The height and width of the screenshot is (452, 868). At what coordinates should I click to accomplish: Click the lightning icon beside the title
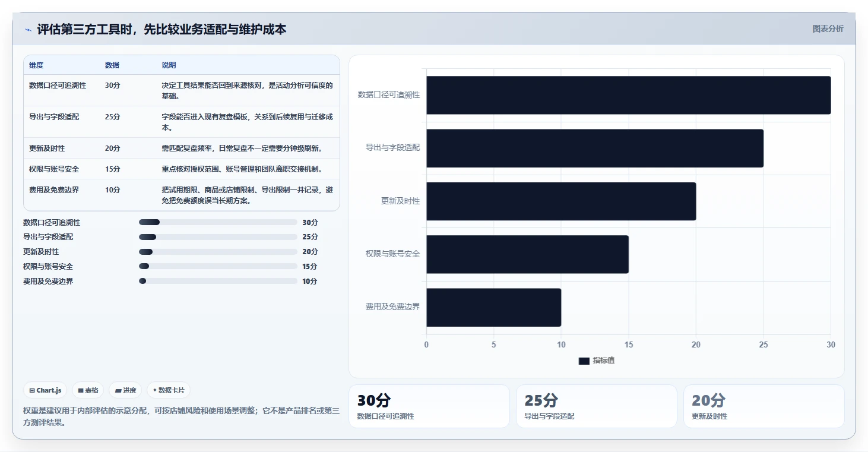click(x=28, y=30)
